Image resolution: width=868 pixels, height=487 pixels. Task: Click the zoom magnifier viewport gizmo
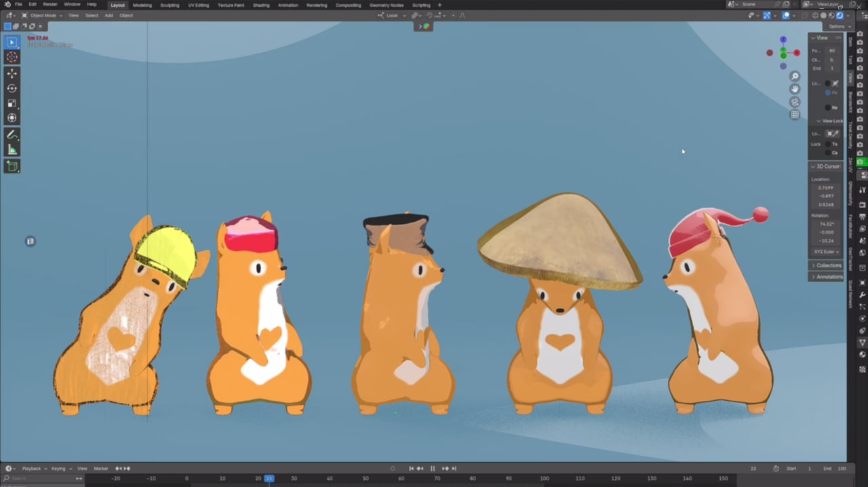[x=795, y=76]
